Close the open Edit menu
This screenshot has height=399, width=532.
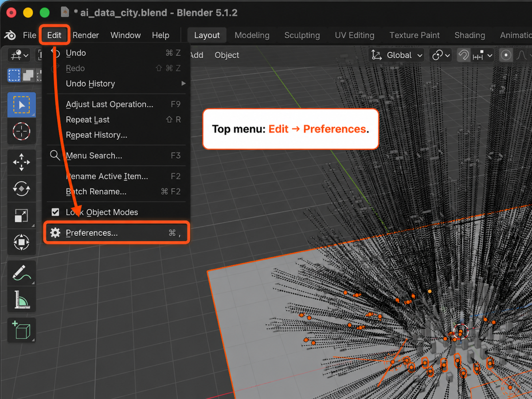click(54, 35)
